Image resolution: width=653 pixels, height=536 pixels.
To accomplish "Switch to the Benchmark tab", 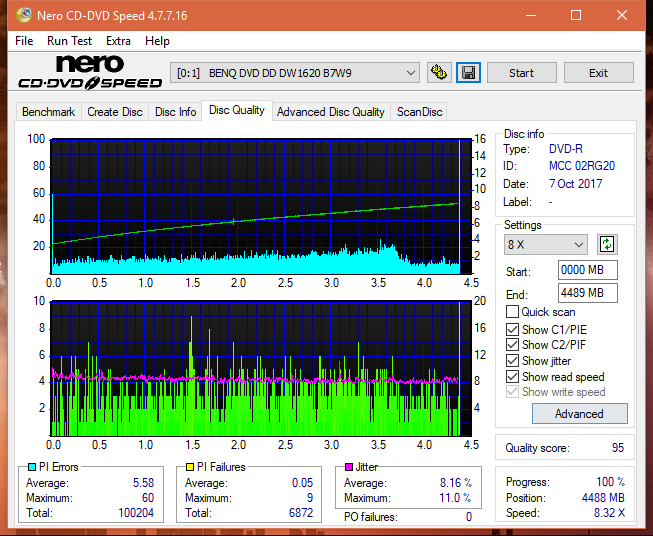I will pyautogui.click(x=49, y=112).
